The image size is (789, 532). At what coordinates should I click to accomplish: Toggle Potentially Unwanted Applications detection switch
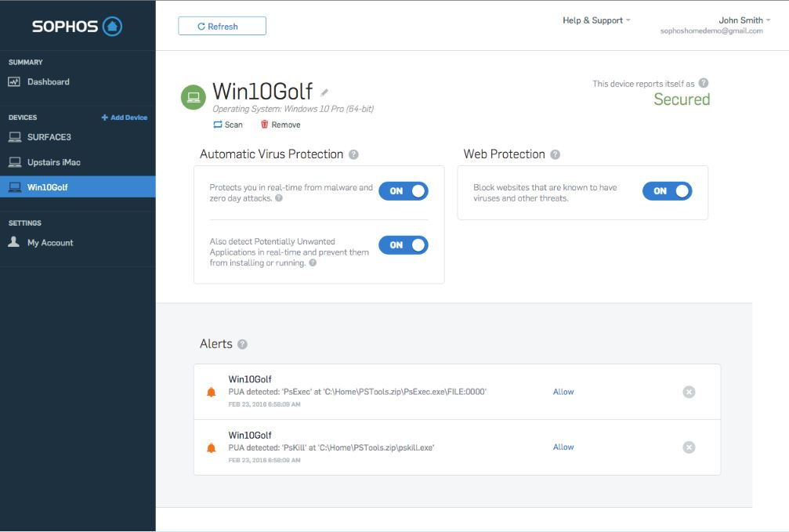(x=404, y=245)
